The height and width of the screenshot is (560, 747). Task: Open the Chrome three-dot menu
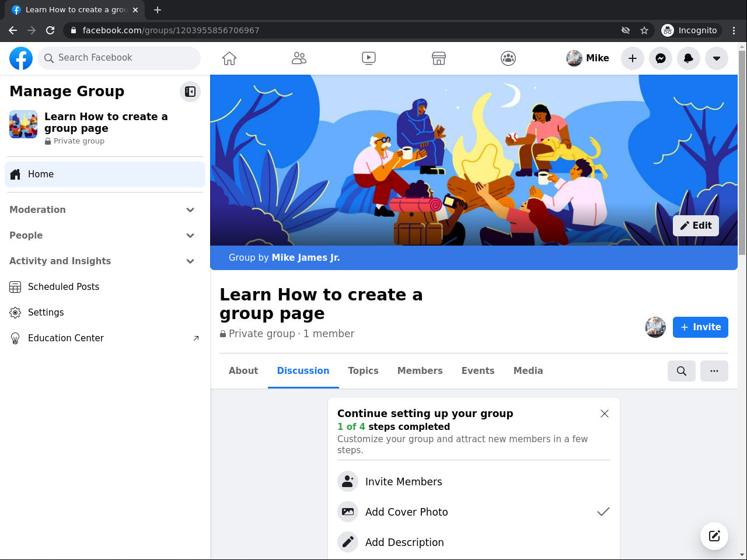pyautogui.click(x=734, y=30)
